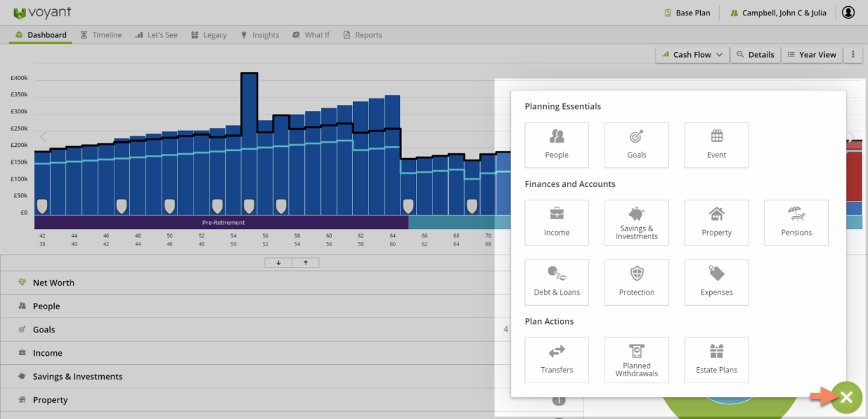The image size is (868, 419).
Task: Select the Pensions tile
Action: tap(796, 222)
